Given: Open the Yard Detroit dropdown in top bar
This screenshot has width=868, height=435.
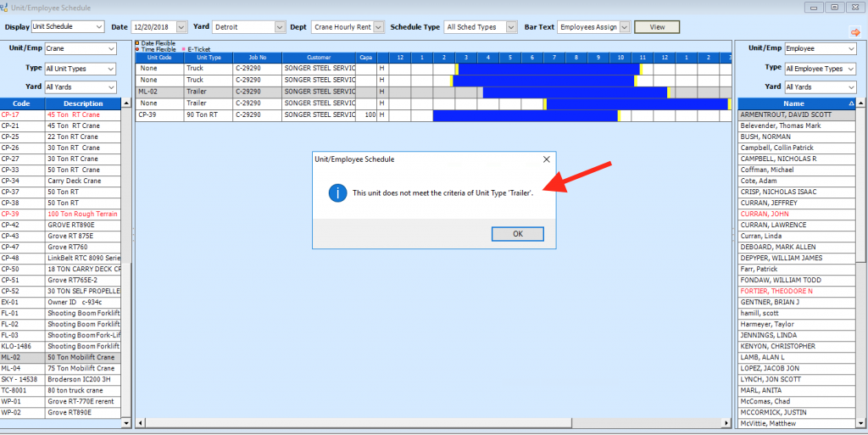Looking at the screenshot, I should coord(279,26).
